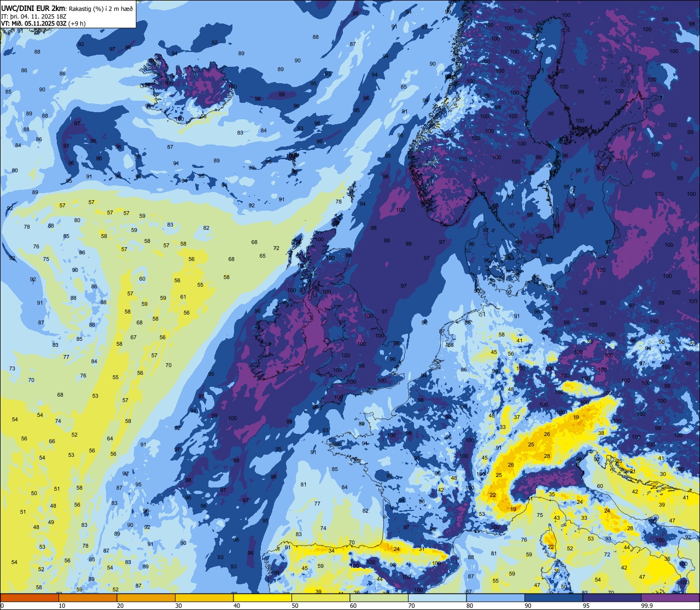Viewport: 700px width, 610px height.
Task: Click the value '31' over the Pyrenees
Action: [422, 549]
